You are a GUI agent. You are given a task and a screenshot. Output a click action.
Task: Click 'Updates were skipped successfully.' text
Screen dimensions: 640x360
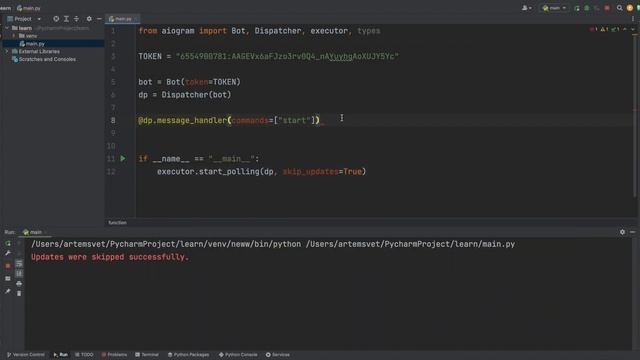click(x=110, y=257)
